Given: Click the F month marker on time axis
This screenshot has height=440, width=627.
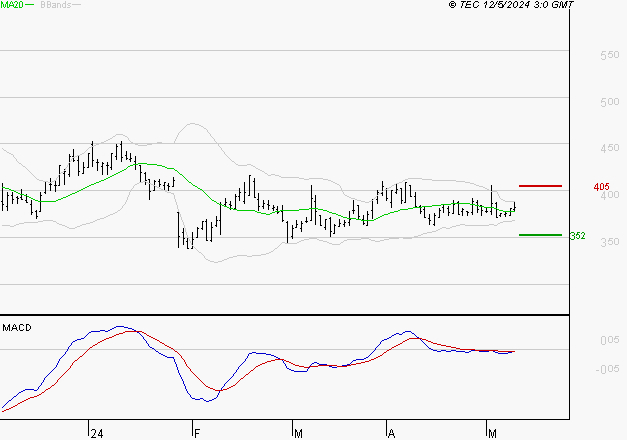Looking at the screenshot, I should (x=197, y=434).
